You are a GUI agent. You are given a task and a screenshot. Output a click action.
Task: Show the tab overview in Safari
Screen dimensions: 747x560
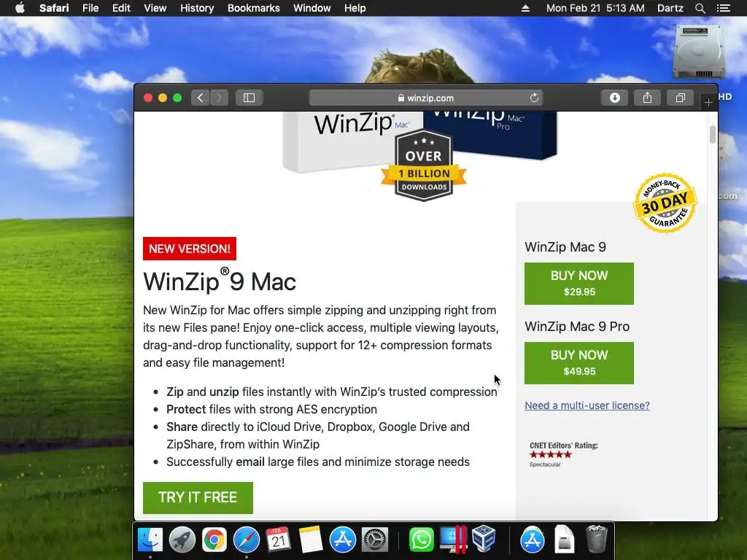(x=681, y=98)
